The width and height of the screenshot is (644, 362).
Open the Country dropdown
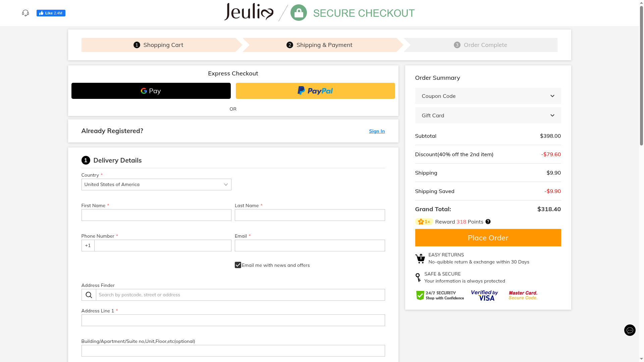click(156, 185)
